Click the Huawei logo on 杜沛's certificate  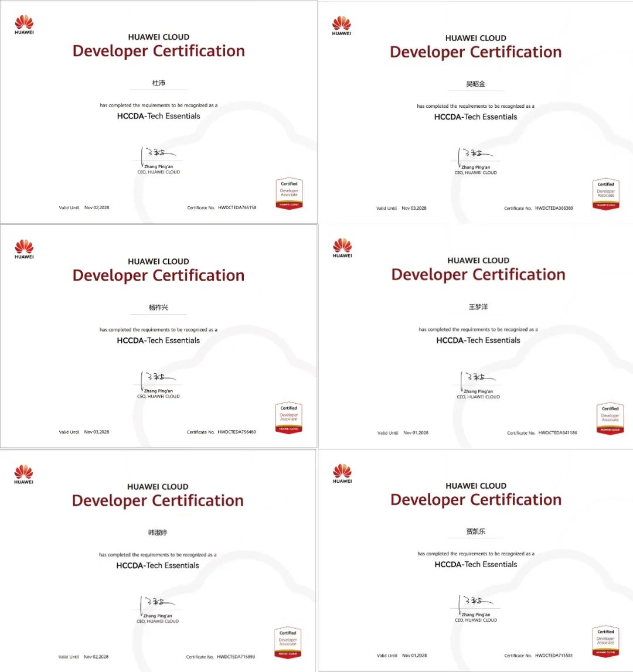click(24, 25)
